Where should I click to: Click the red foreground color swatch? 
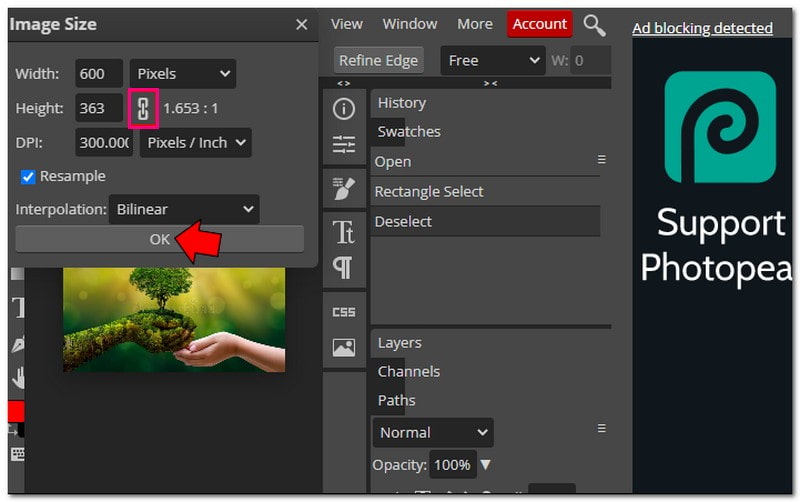point(15,411)
